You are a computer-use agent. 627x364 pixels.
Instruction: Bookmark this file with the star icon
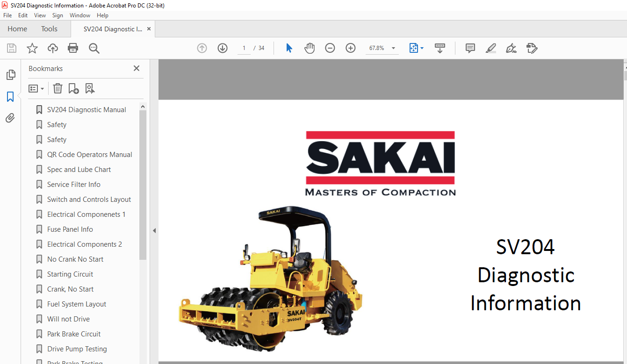pos(32,48)
